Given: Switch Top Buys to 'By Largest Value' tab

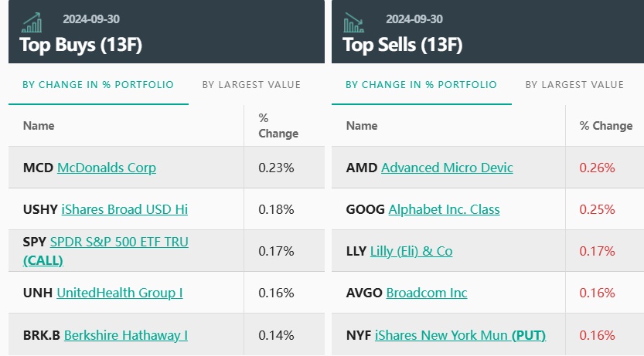Looking at the screenshot, I should click(x=251, y=85).
